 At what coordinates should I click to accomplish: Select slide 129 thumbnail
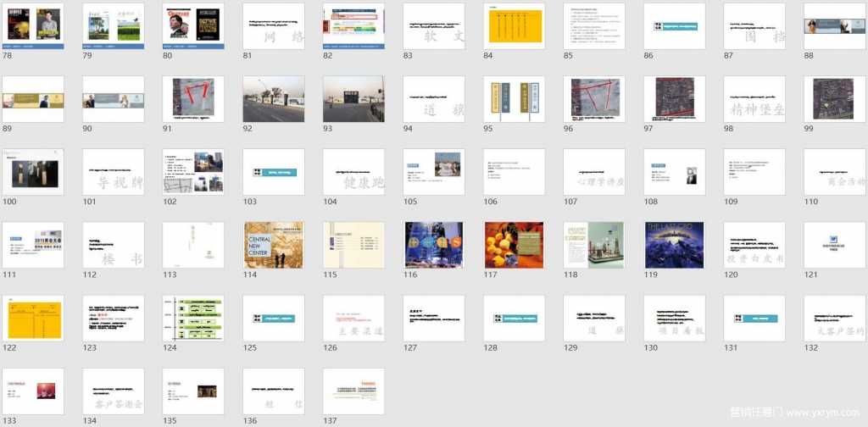click(x=594, y=318)
